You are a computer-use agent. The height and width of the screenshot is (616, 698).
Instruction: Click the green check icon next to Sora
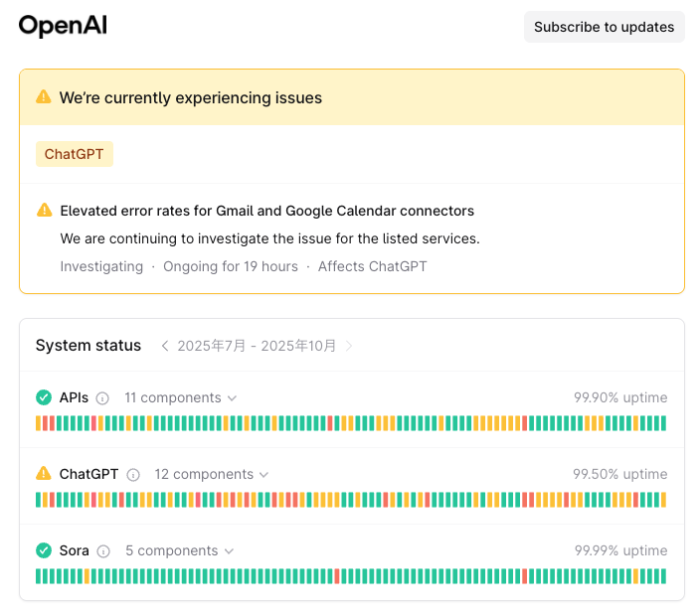coord(44,550)
